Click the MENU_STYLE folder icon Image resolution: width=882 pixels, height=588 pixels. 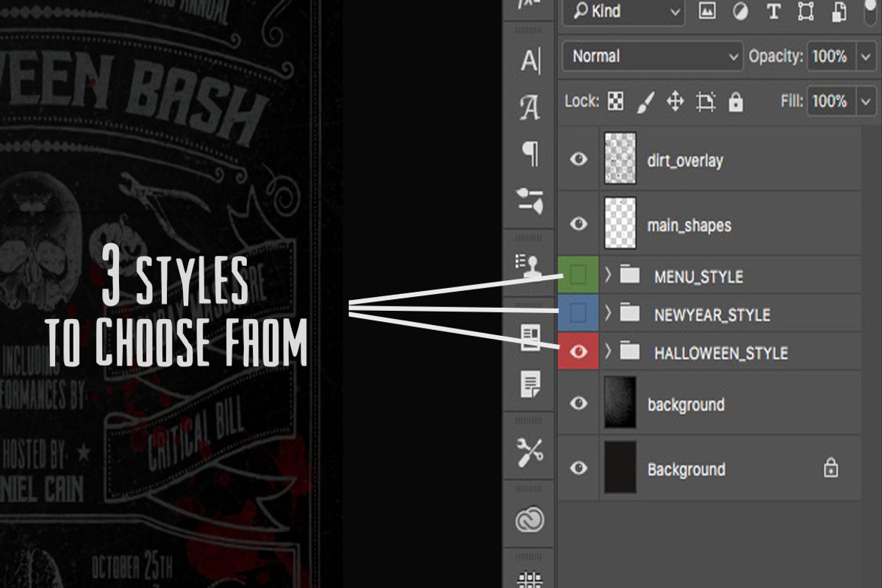click(x=630, y=276)
